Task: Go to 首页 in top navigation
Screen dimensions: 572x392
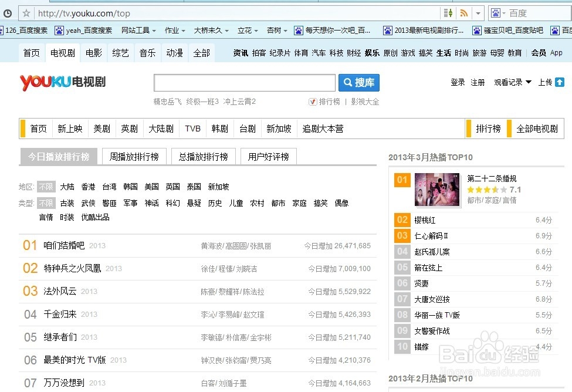Action: pyautogui.click(x=31, y=53)
